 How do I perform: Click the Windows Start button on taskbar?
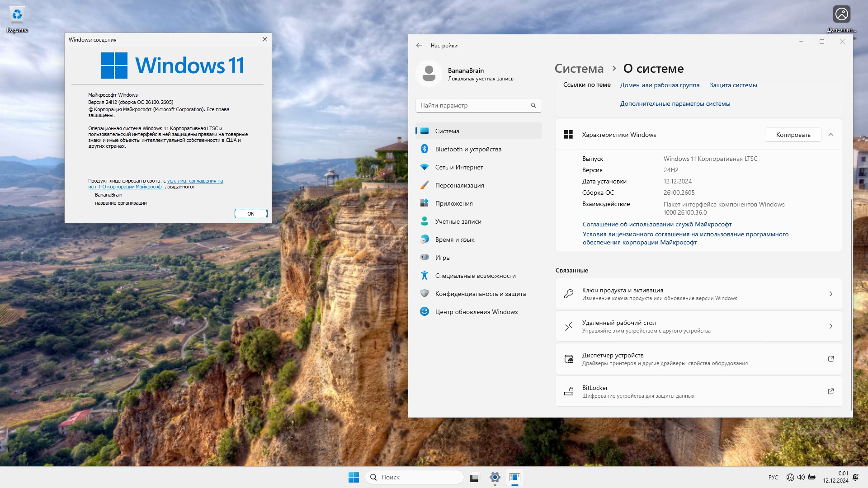354,477
